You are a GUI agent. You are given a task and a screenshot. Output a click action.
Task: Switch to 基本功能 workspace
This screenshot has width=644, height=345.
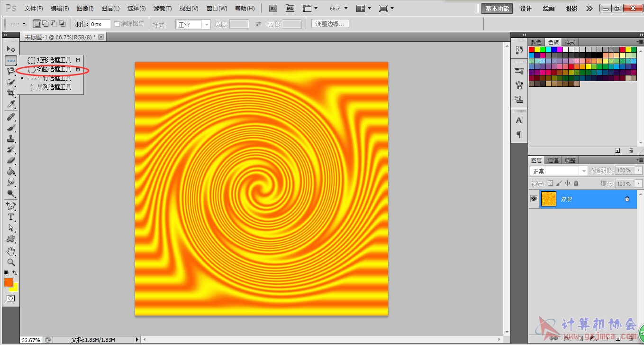(x=497, y=9)
